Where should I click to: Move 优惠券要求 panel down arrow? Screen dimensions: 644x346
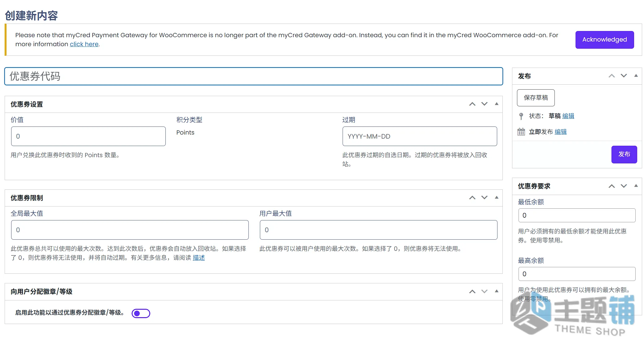[624, 186]
